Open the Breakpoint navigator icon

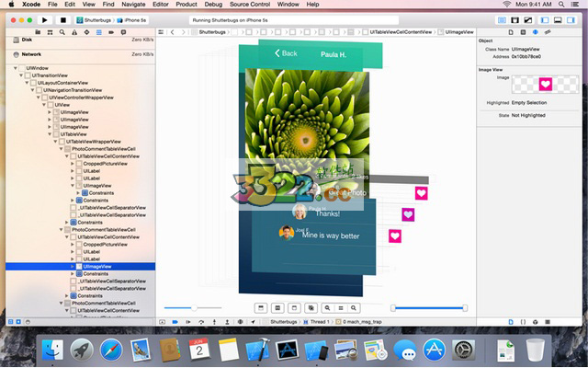pos(111,32)
